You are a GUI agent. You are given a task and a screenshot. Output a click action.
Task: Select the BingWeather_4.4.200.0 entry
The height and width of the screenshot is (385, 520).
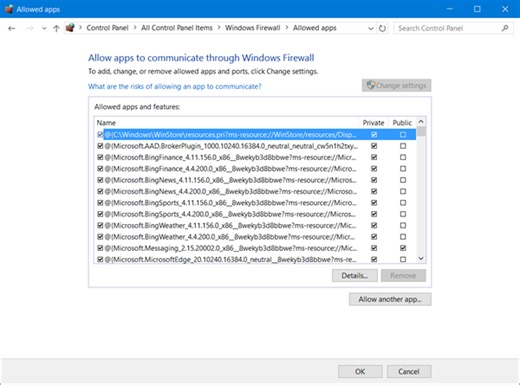tap(230, 237)
